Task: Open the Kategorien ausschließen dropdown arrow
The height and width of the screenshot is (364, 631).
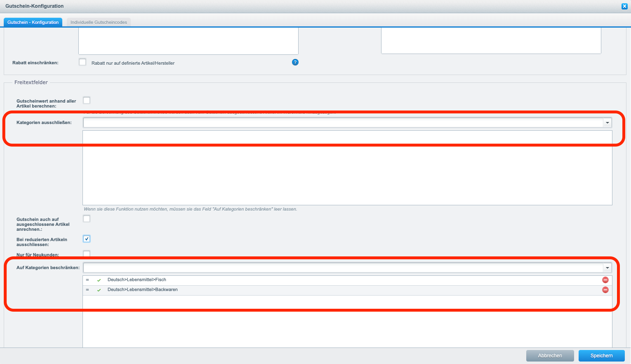Action: 607,123
